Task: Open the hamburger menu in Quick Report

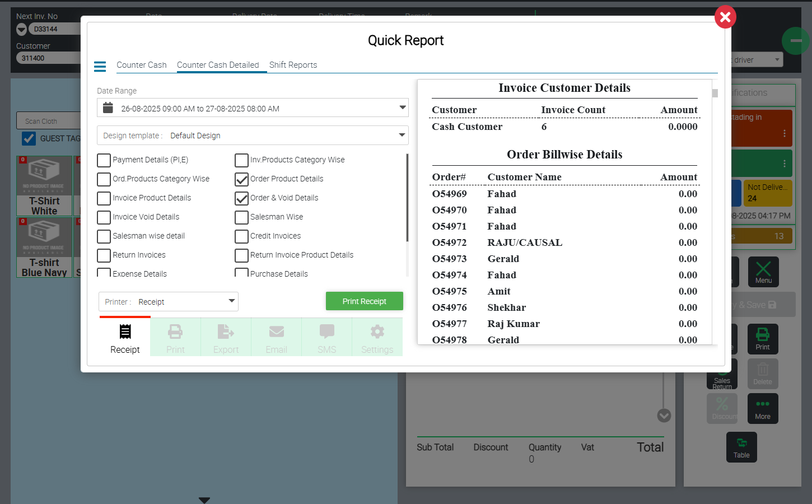Action: point(100,67)
